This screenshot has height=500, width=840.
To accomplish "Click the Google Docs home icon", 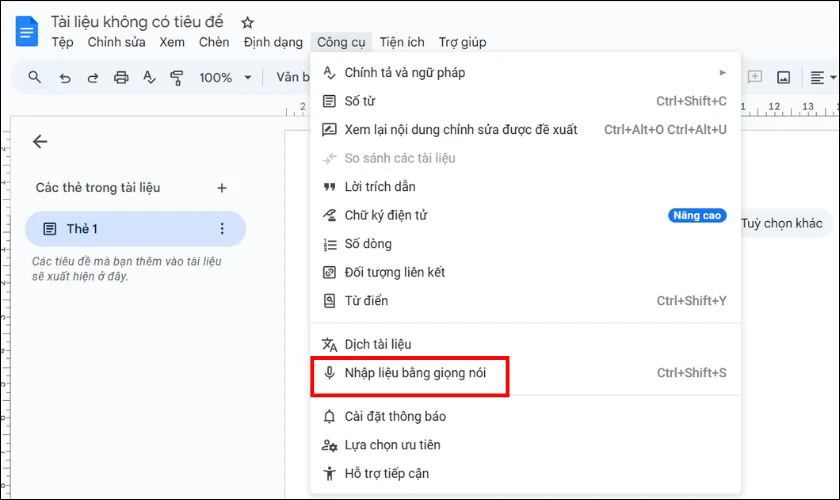I will coord(26,32).
